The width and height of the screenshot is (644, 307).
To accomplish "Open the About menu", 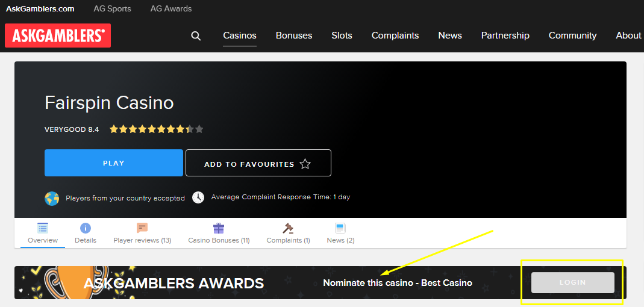I will click(x=628, y=36).
